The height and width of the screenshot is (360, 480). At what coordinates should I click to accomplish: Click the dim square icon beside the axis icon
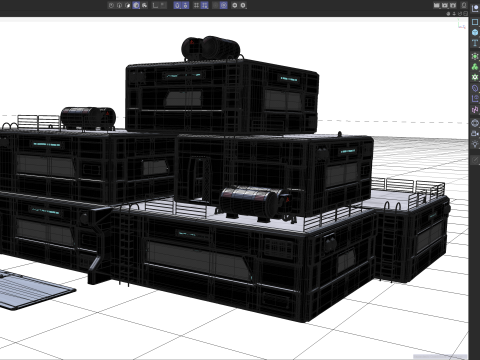[163, 5]
